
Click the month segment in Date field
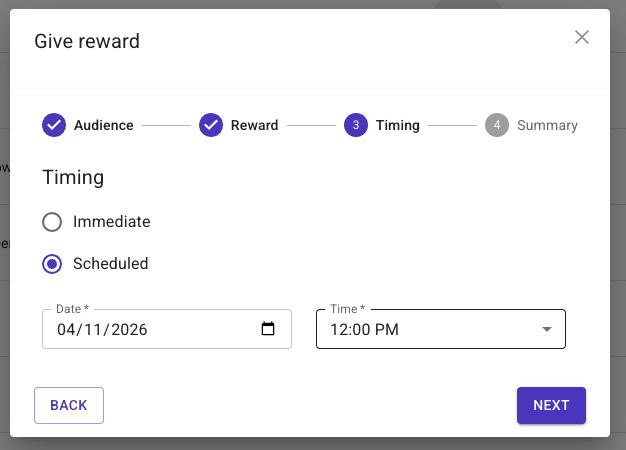(67, 329)
